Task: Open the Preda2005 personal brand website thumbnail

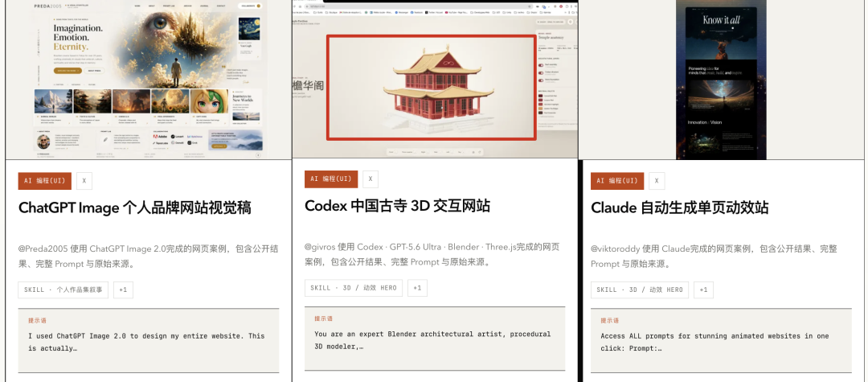Action: pos(149,80)
